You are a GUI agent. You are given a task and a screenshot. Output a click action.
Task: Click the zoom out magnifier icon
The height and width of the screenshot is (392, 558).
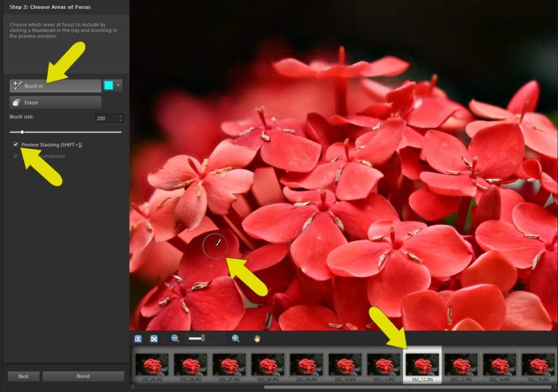(175, 339)
